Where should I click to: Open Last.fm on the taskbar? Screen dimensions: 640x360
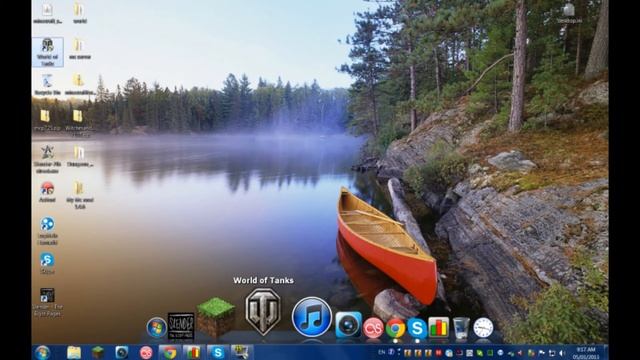(146, 352)
